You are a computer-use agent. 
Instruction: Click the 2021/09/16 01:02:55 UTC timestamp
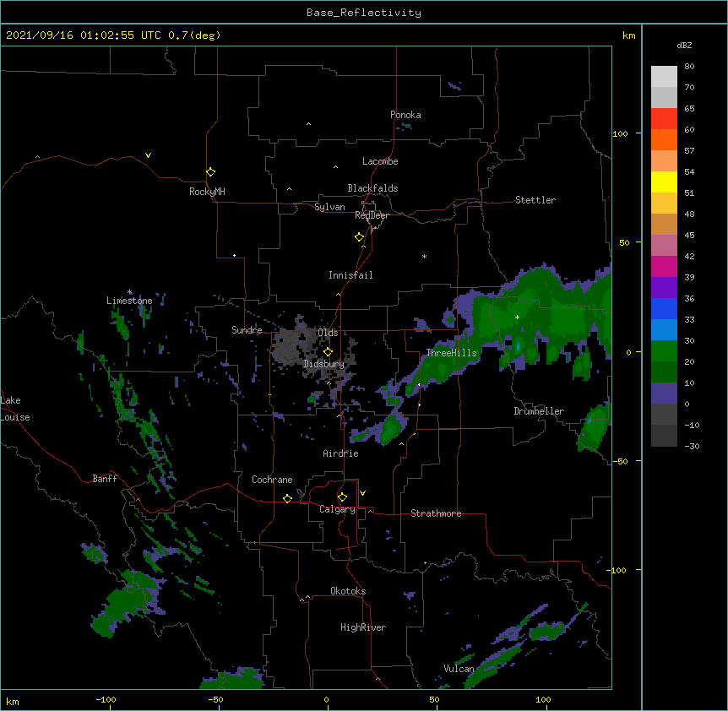[83, 35]
